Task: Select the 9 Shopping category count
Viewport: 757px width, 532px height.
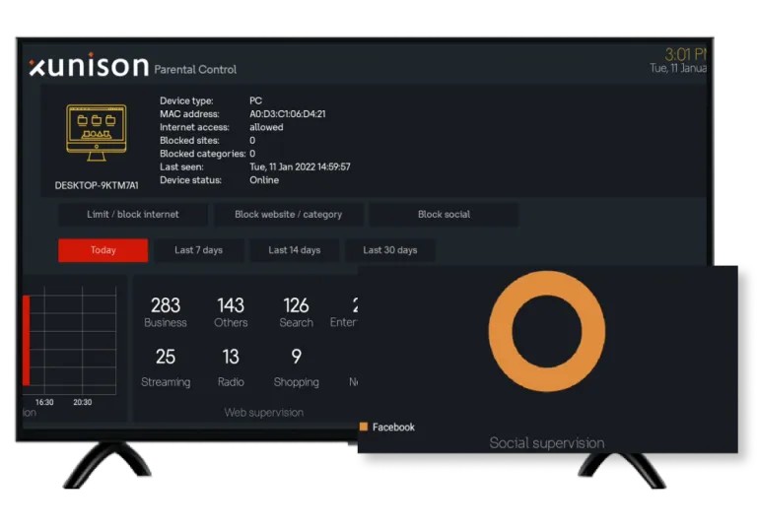Action: 296,367
